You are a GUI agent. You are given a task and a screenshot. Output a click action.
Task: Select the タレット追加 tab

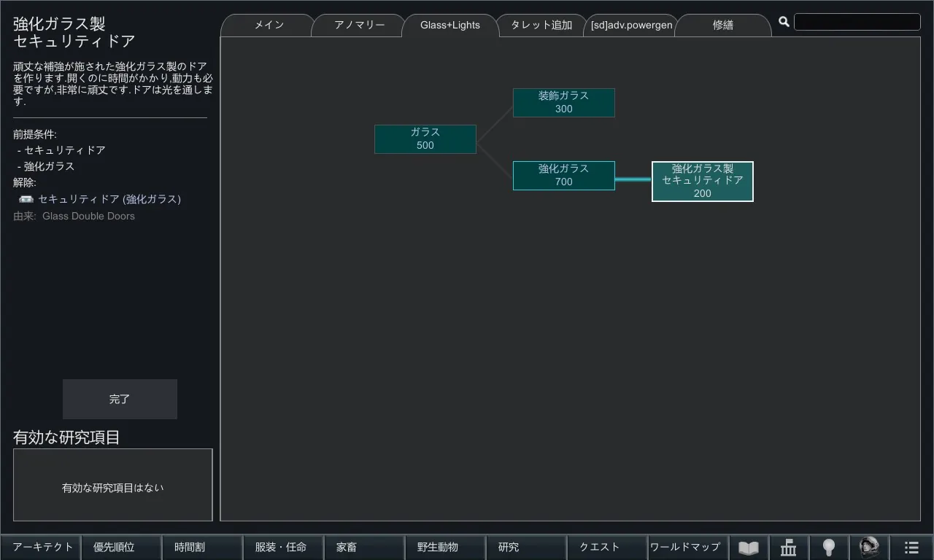point(541,26)
